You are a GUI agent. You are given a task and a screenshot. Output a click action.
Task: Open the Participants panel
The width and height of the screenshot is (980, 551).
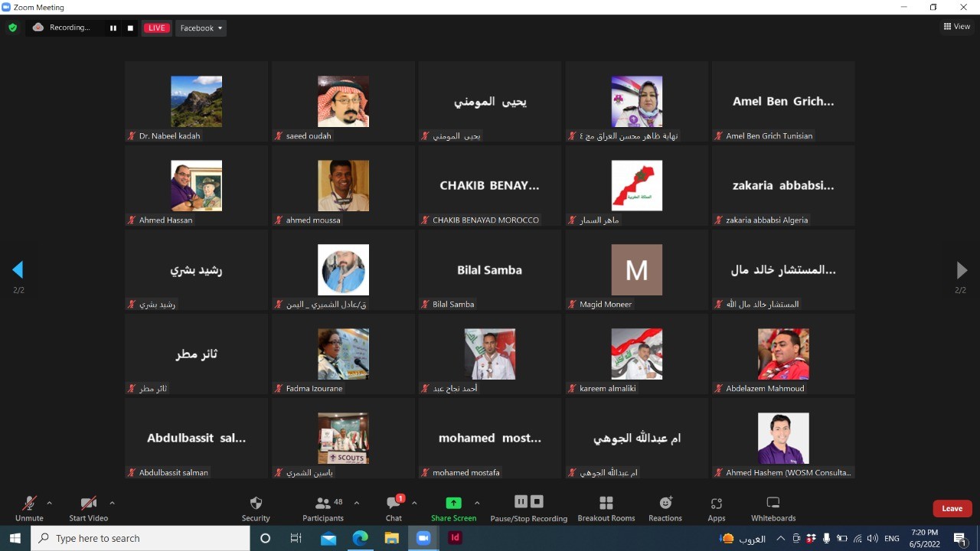click(323, 508)
